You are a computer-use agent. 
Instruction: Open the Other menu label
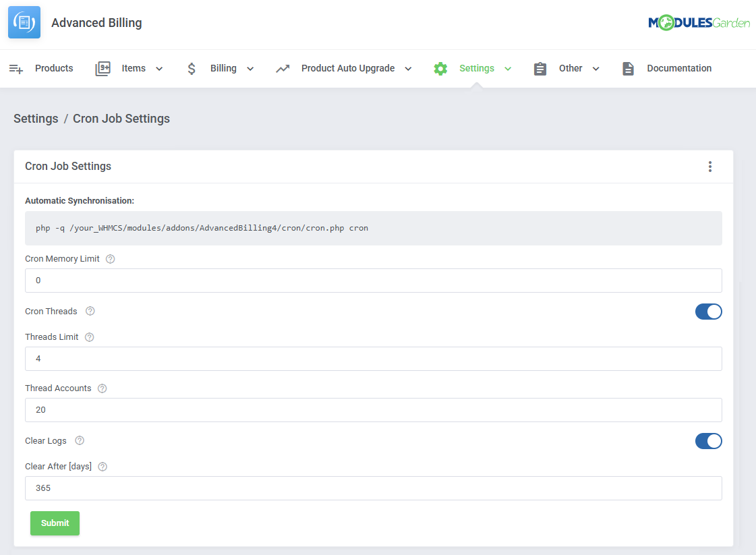pyautogui.click(x=571, y=68)
